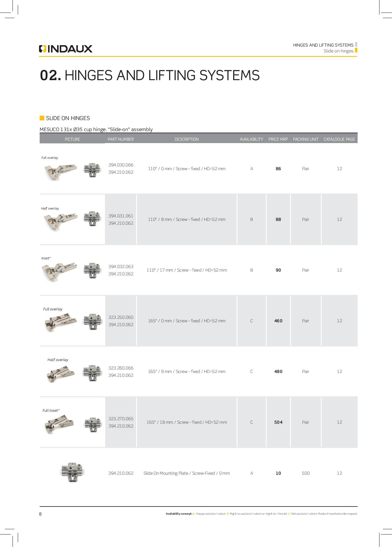Click the price 504
Viewport: 392px width, 547px height.
(x=278, y=422)
